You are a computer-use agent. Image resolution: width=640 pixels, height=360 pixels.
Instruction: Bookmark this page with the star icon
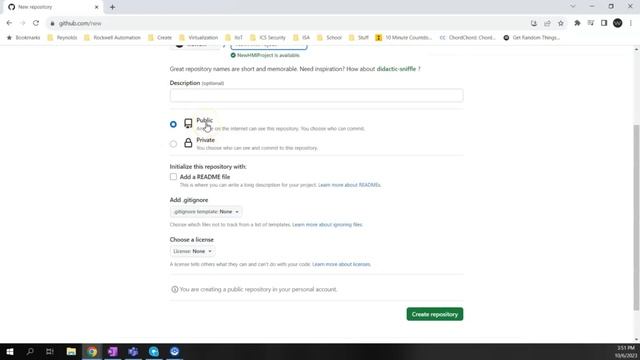click(x=561, y=23)
